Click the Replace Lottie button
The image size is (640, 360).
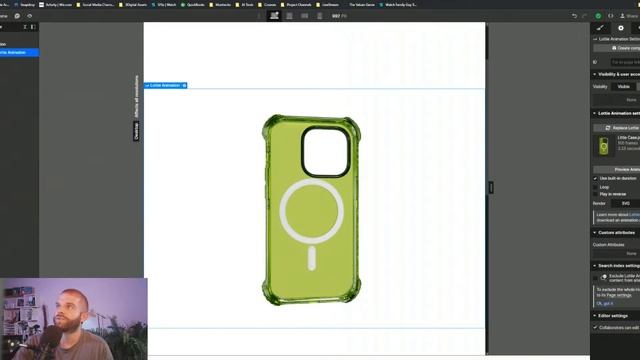617,128
